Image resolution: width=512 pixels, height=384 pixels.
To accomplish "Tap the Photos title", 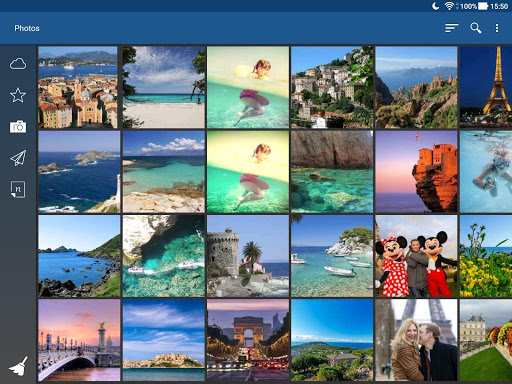I will coord(27,28).
